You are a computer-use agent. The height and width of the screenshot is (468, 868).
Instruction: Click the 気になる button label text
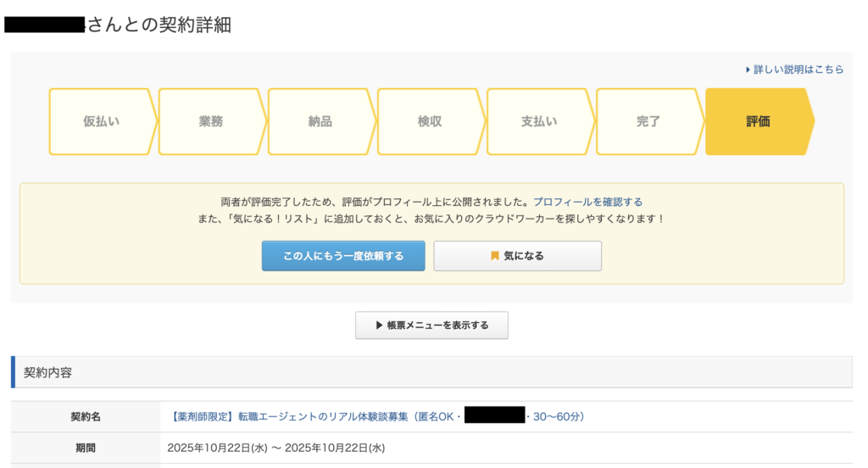[x=524, y=256]
